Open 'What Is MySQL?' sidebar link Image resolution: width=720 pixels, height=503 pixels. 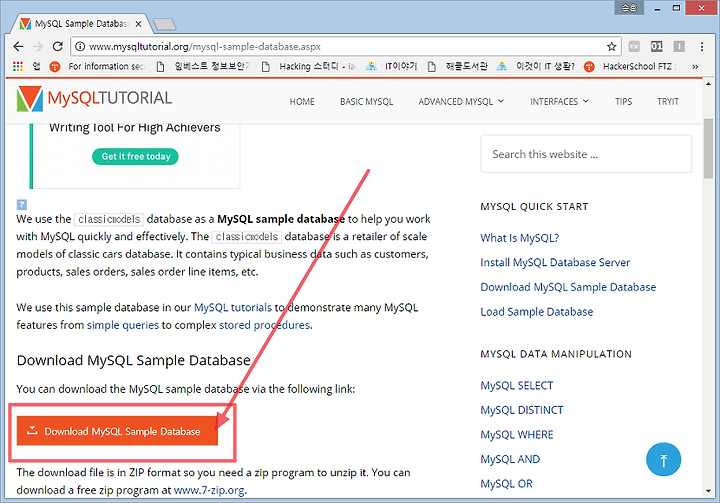tap(519, 238)
